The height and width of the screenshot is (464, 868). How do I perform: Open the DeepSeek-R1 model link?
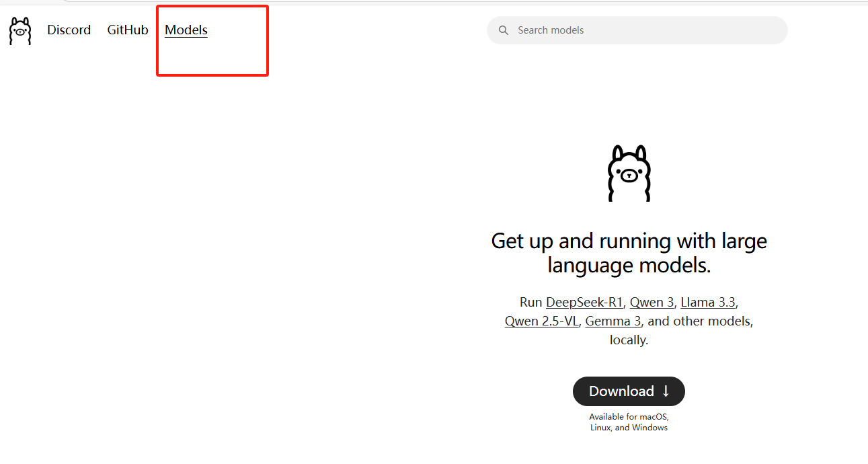tap(585, 302)
